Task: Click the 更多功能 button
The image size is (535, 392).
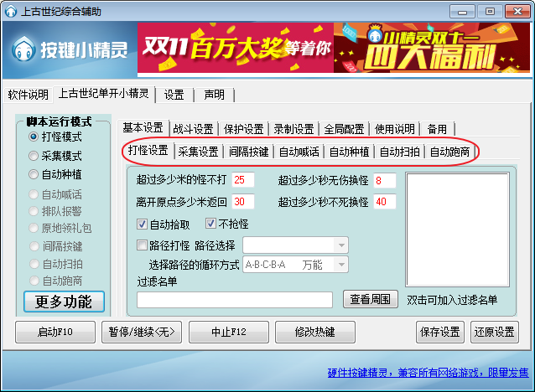Action: click(64, 302)
